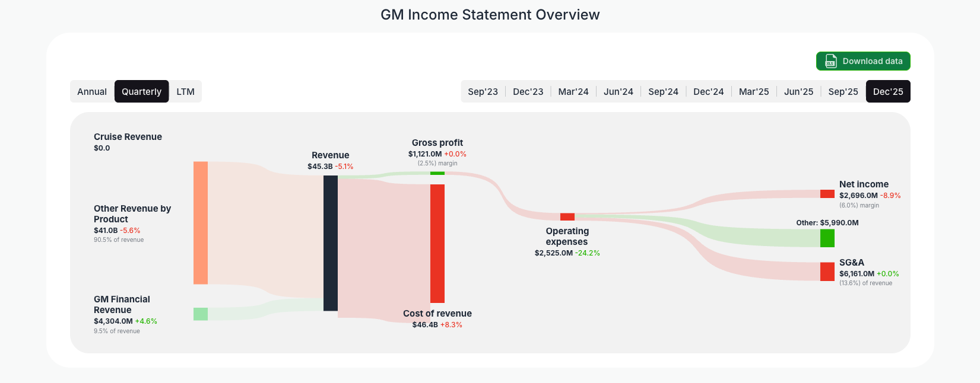
Task: Select the Revenue node in the Sankey chart
Action: [x=330, y=243]
